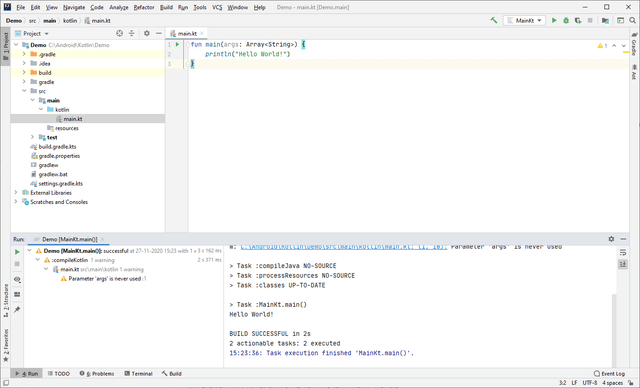Open the Run panel settings gear
Viewport: 640px width, 388px height.
(x=611, y=239)
